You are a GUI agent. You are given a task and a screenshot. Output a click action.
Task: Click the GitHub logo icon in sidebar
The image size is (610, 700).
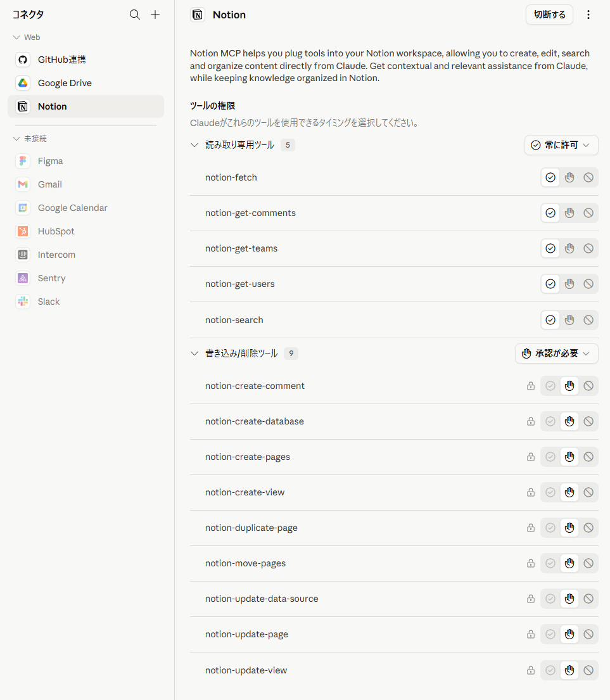point(23,60)
